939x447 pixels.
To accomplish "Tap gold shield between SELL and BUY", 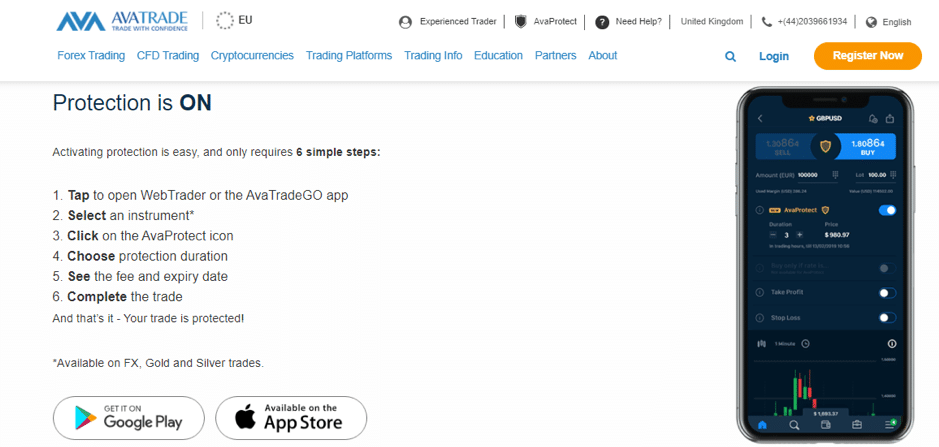I will pos(825,146).
